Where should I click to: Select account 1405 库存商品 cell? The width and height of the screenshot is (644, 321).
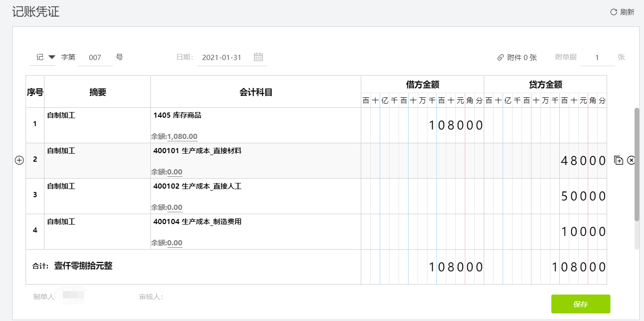click(256, 125)
